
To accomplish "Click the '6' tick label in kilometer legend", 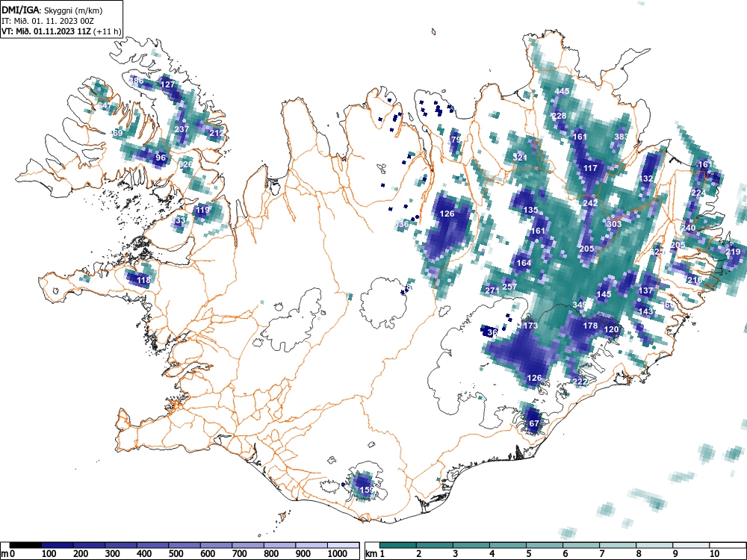I will point(565,554).
